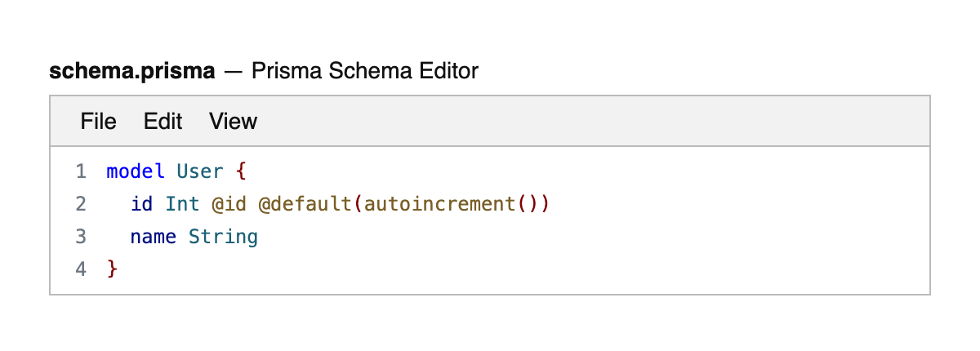
Task: Click line number 1 in the gutter
Action: coord(80,171)
